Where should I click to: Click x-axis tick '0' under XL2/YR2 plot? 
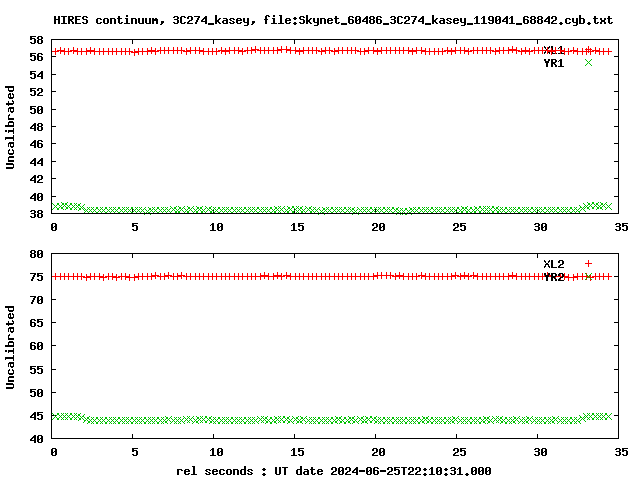pyautogui.click(x=54, y=452)
